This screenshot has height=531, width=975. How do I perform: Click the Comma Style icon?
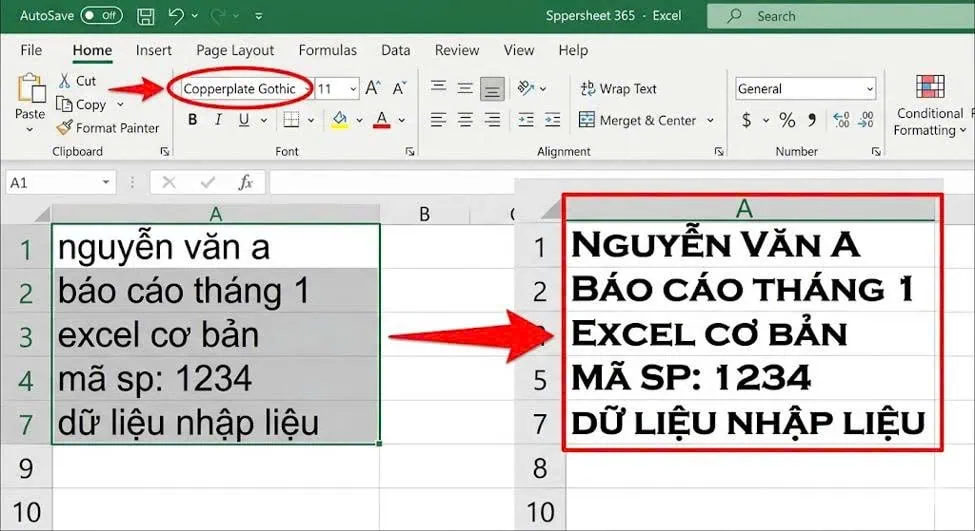(812, 120)
